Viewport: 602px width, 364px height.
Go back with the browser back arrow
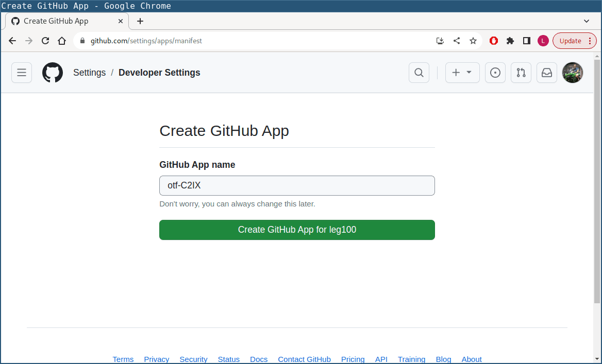click(x=12, y=41)
